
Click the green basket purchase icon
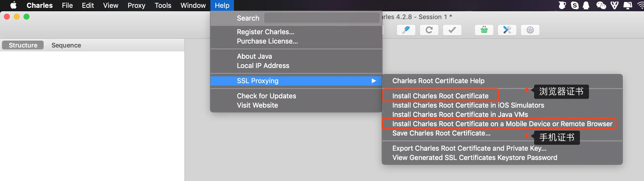(484, 30)
